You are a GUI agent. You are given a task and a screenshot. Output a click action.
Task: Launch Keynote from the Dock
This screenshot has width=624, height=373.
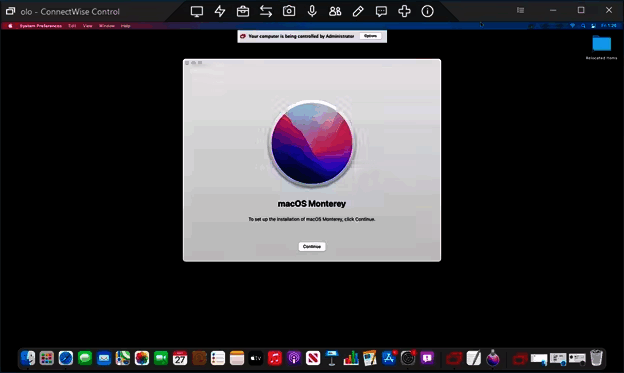tap(332, 358)
